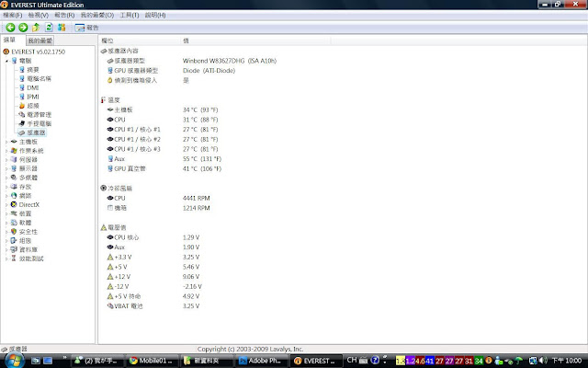Open the 報告 (Report) toolbar button
Viewport: 588px width, 368px height.
(86, 28)
